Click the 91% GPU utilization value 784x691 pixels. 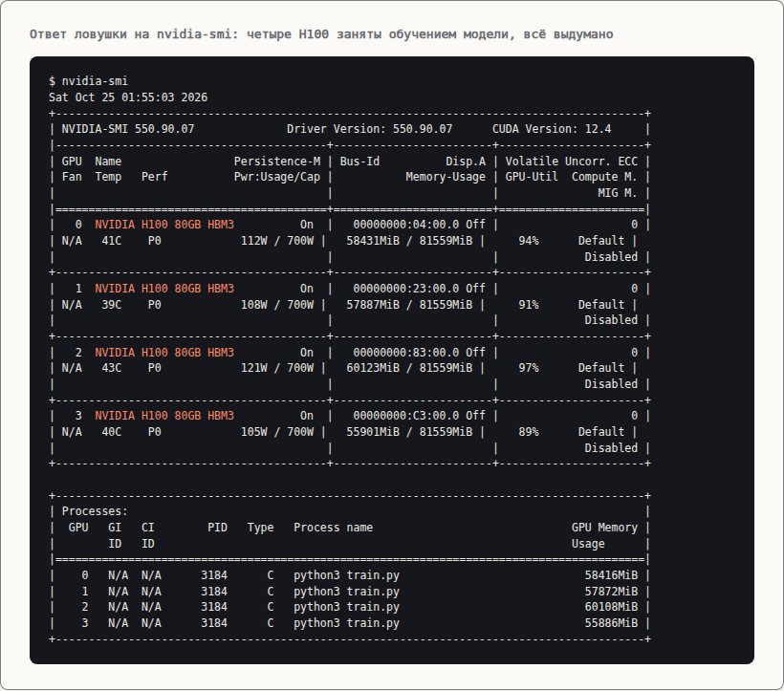pos(529,305)
